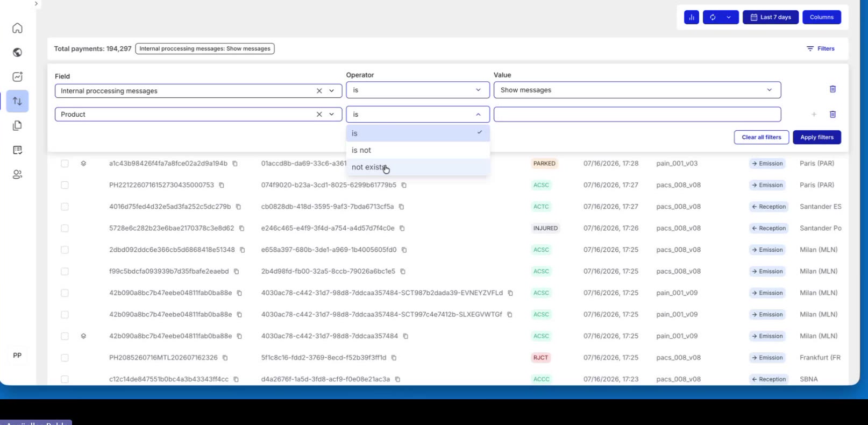Copy ID d4a2676f-1a5d-3fd8-acf9-f0e08e21ac3a
The width and height of the screenshot is (868, 425).
[397, 379]
